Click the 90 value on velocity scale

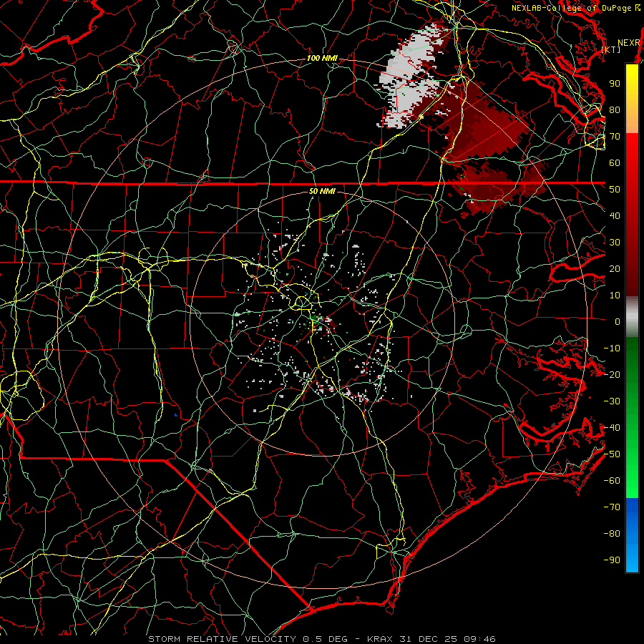615,84
